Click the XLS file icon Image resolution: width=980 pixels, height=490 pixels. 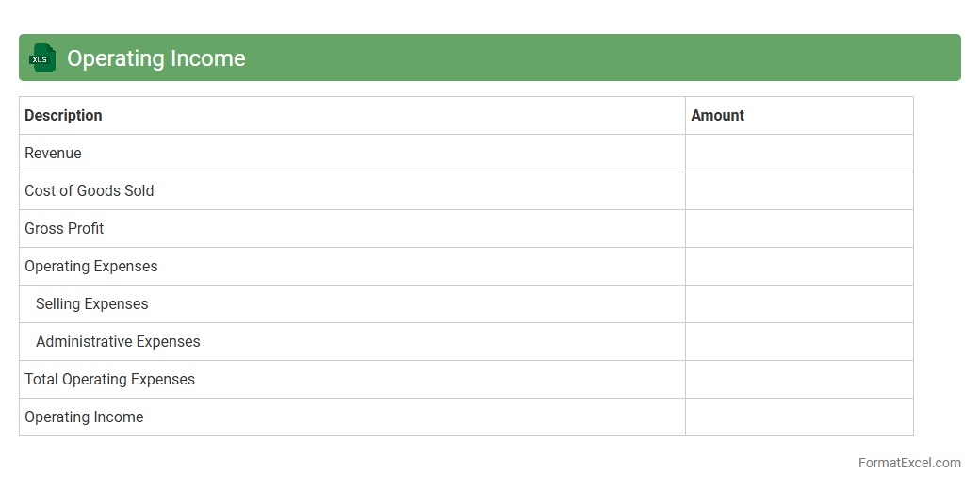pyautogui.click(x=42, y=58)
